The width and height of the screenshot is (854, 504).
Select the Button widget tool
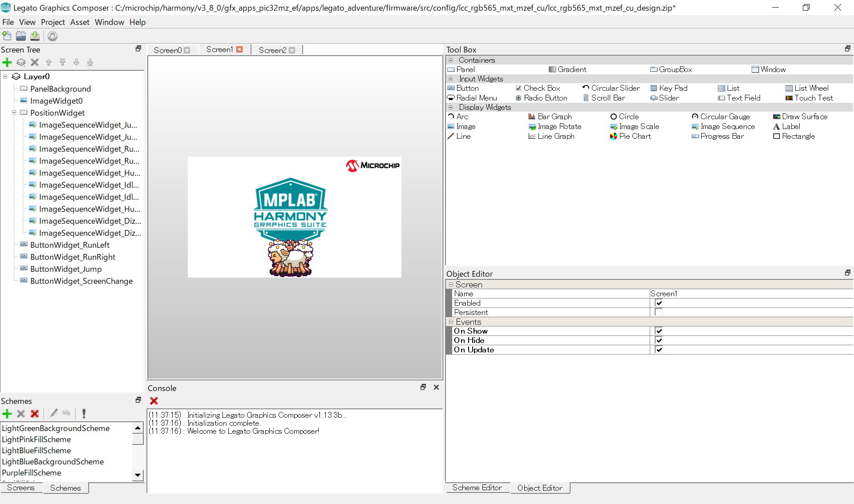[x=463, y=88]
